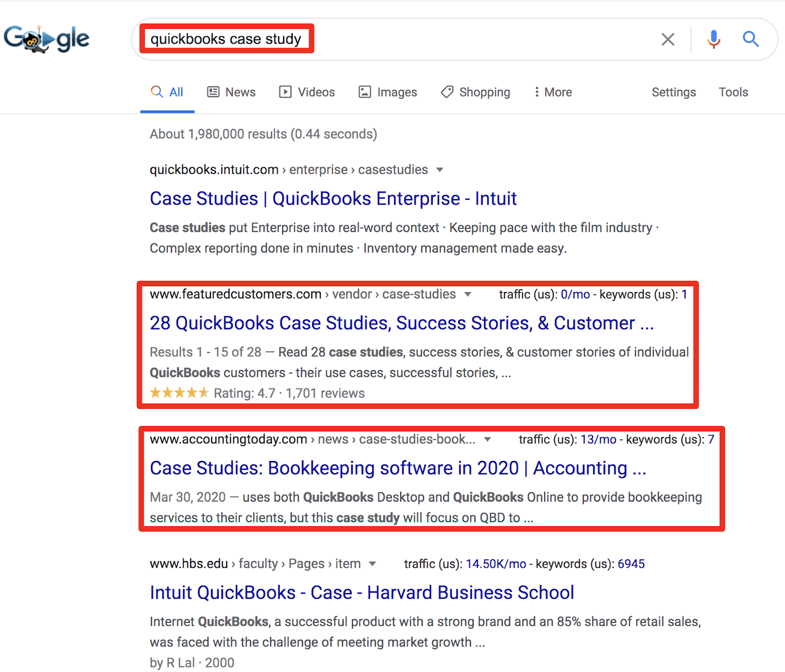The image size is (785, 672).
Task: Open search Settings
Action: click(674, 92)
